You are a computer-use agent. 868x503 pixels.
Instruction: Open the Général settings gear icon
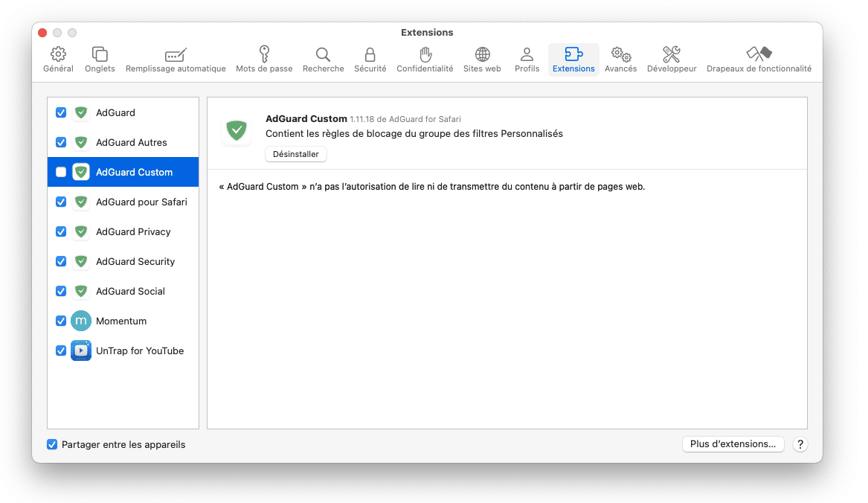click(x=58, y=60)
